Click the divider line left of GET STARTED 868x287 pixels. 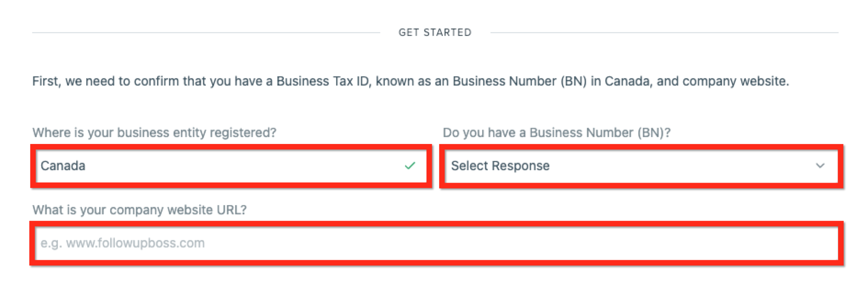click(206, 33)
